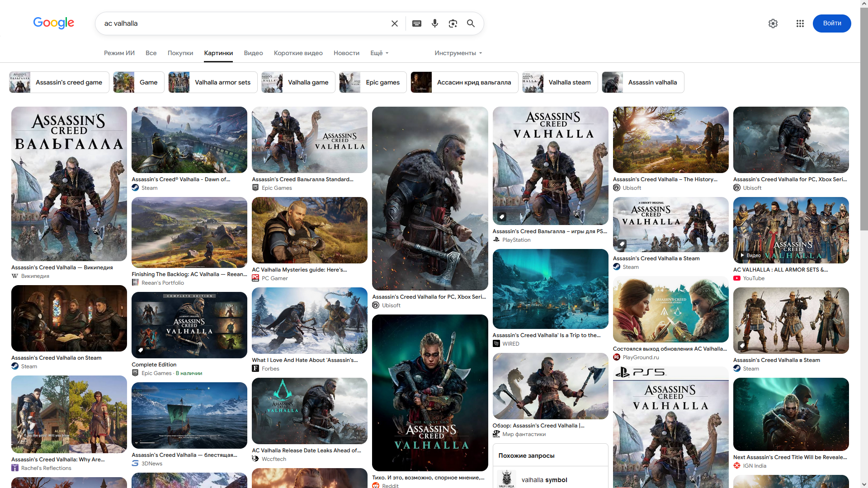Open Google apps grid
This screenshot has height=488, width=868.
point(800,23)
